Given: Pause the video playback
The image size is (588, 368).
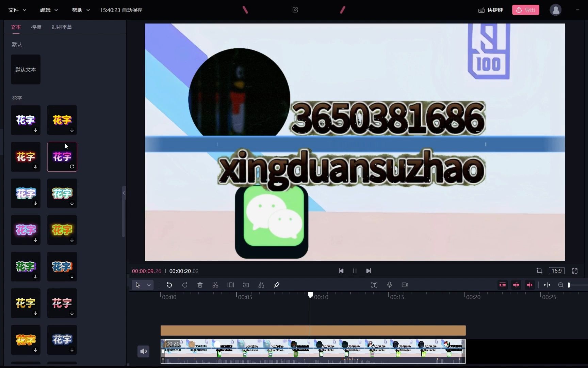Looking at the screenshot, I should 355,271.
